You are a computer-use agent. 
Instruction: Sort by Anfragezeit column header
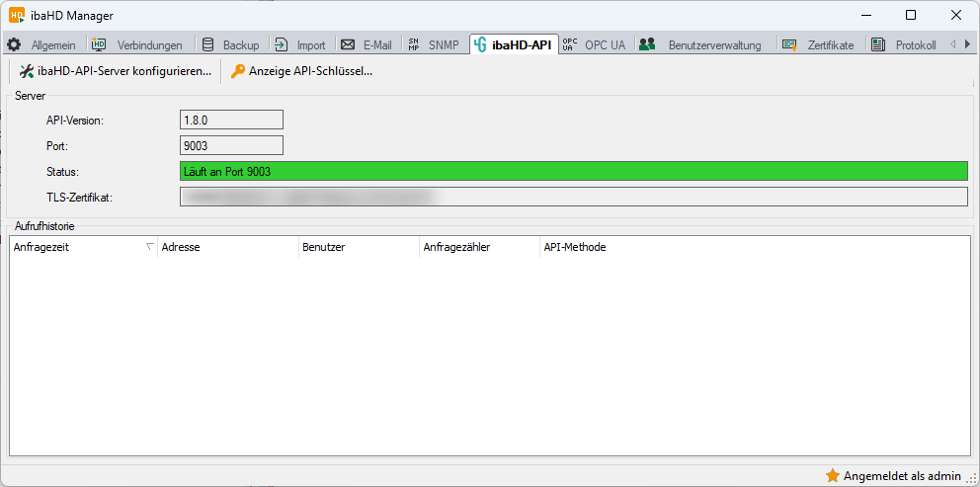pyautogui.click(x=83, y=247)
